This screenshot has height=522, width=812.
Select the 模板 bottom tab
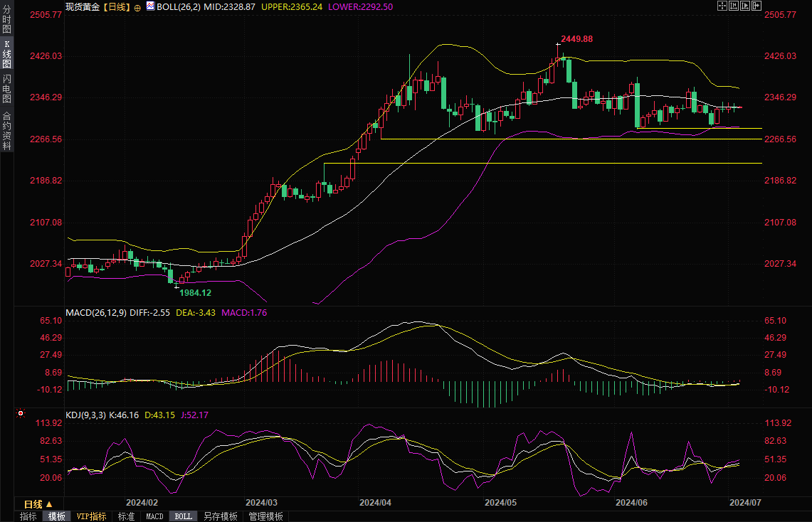coord(56,516)
